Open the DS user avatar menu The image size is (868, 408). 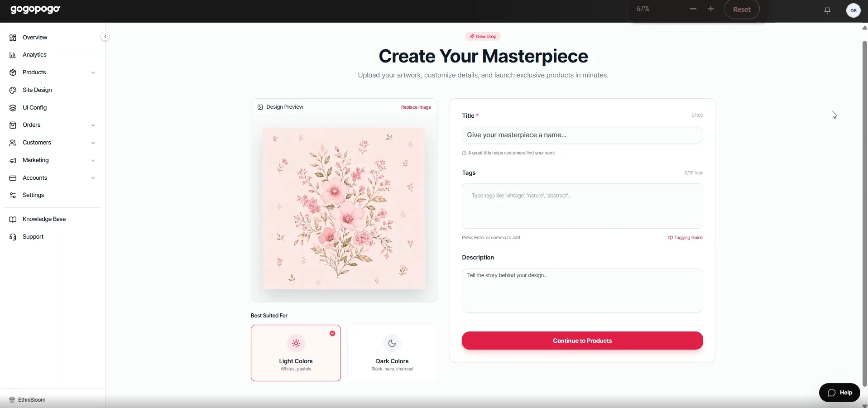point(853,10)
